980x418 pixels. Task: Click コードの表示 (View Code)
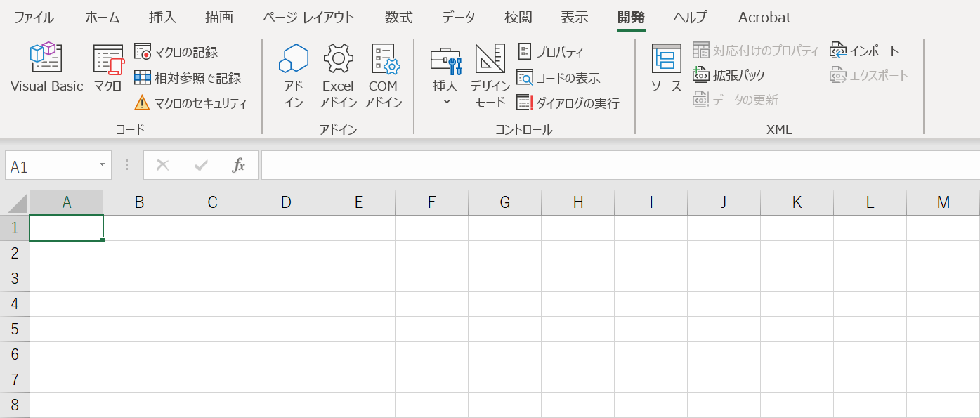tap(558, 77)
